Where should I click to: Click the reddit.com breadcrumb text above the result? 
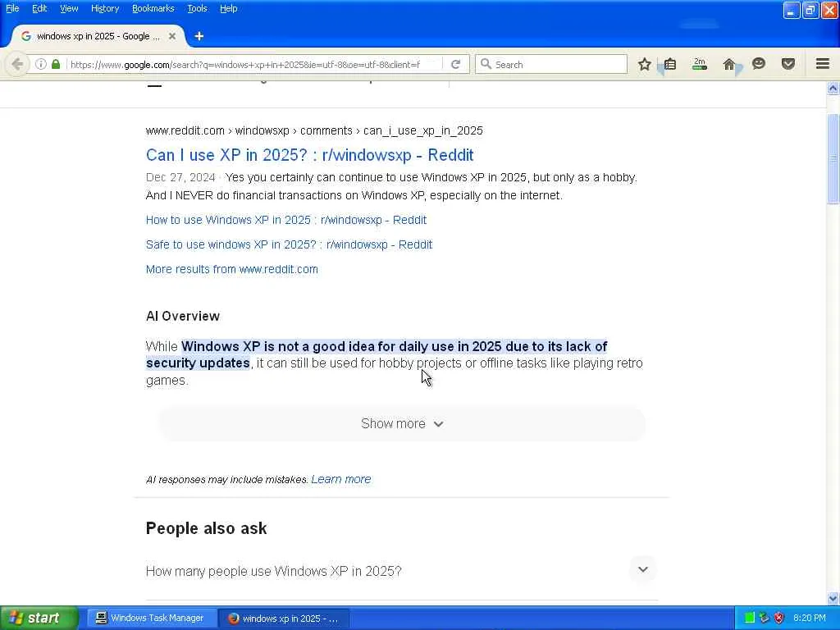pyautogui.click(x=314, y=130)
